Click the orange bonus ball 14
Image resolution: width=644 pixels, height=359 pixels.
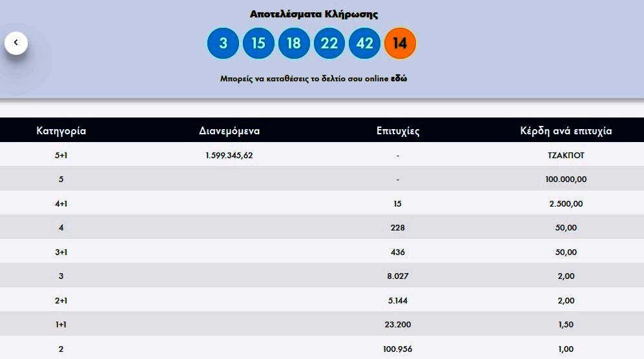[x=400, y=43]
